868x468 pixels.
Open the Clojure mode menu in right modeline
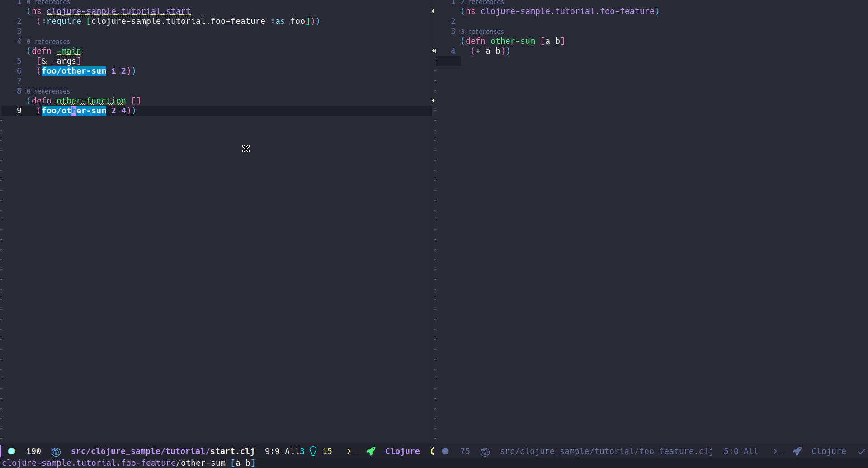[828, 451]
